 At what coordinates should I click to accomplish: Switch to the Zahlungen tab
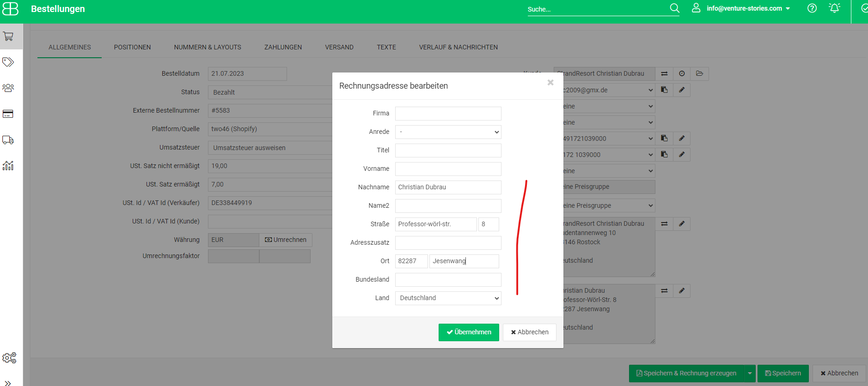(x=283, y=47)
